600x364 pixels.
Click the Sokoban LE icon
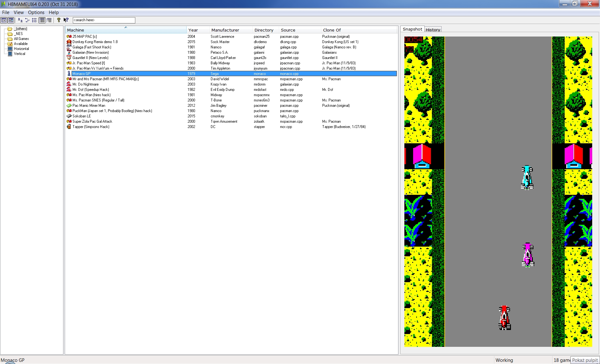pos(69,116)
